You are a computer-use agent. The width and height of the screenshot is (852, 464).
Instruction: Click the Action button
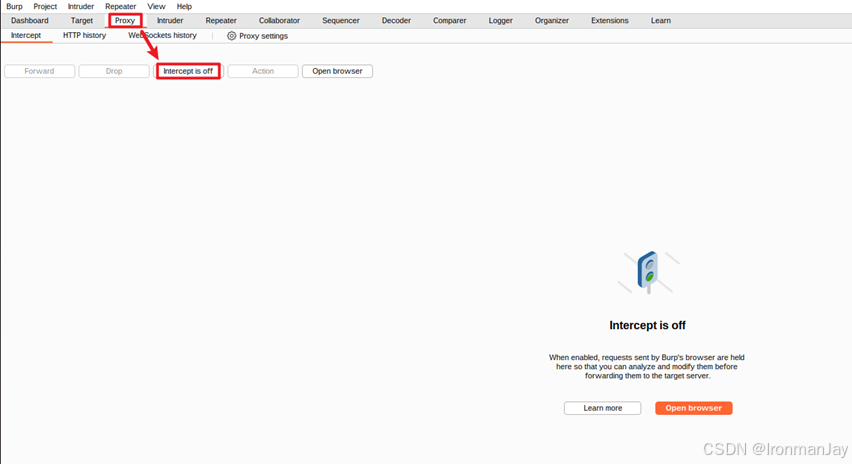263,71
